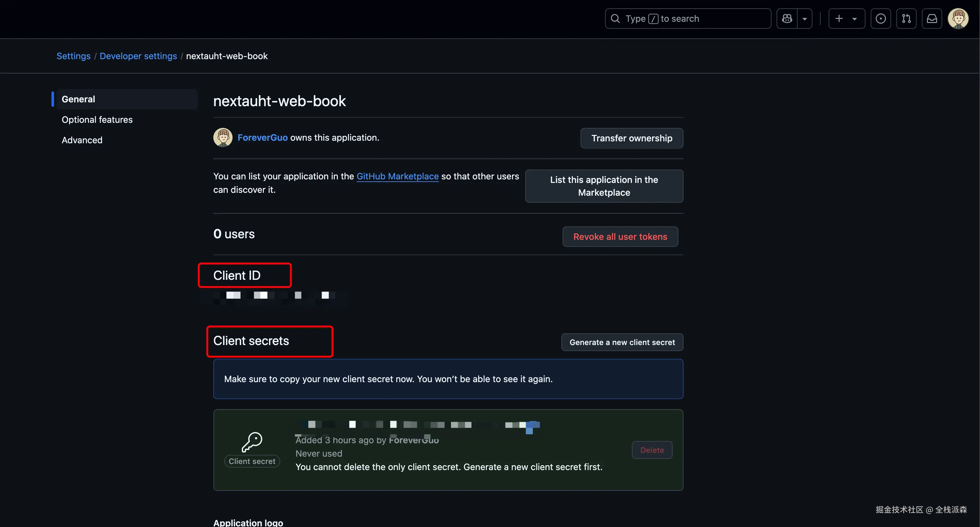This screenshot has height=527, width=980.
Task: Open the Pull requests icon
Action: coord(906,19)
